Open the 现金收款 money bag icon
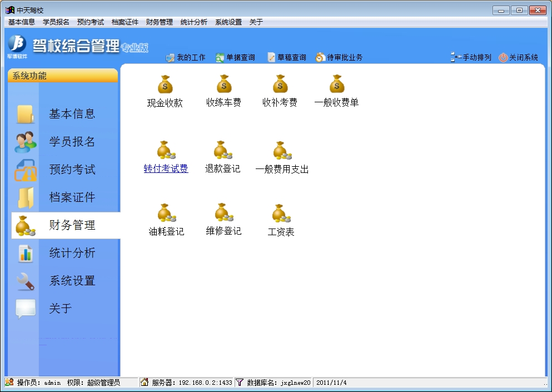 point(165,84)
